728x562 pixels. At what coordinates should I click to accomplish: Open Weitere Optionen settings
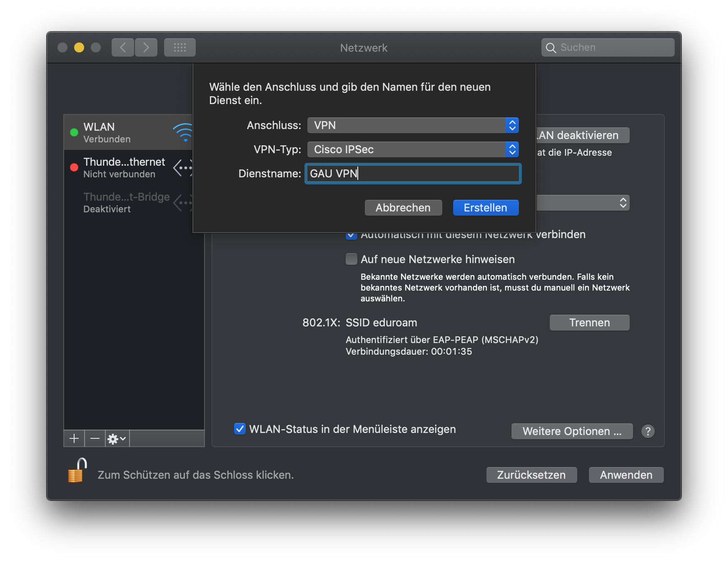pos(572,431)
